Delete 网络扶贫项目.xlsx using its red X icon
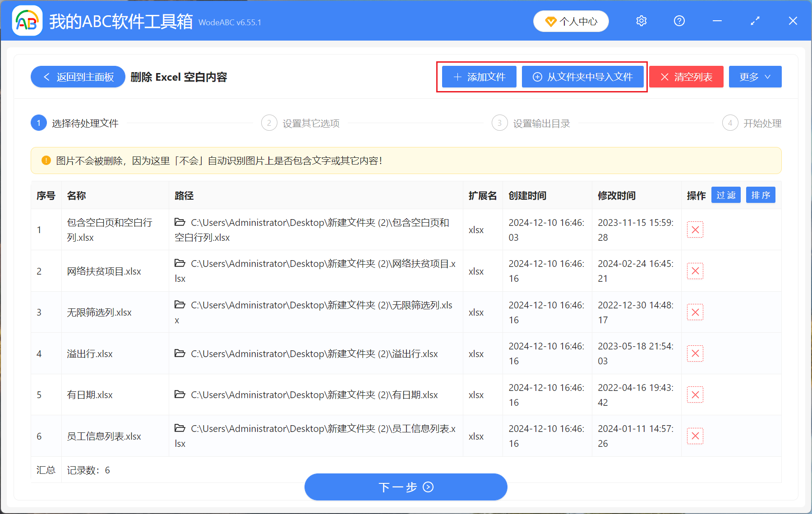812x514 pixels. coord(695,271)
